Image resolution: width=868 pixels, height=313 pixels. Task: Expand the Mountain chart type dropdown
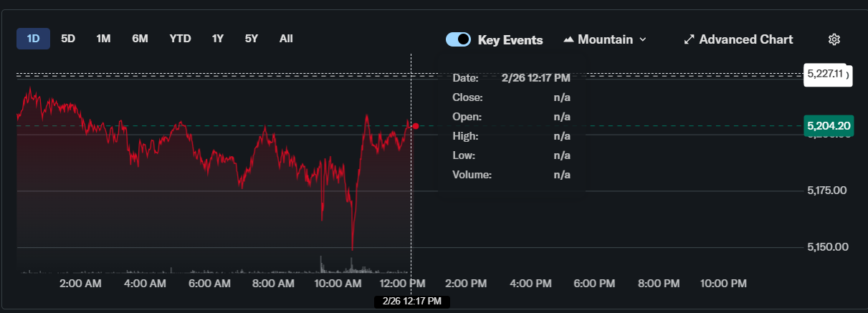pyautogui.click(x=642, y=39)
